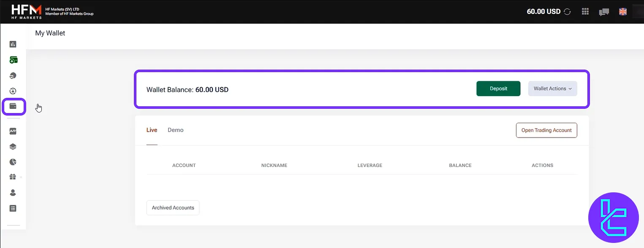Click the LEVERAGE column header
The image size is (644, 248).
click(x=370, y=165)
